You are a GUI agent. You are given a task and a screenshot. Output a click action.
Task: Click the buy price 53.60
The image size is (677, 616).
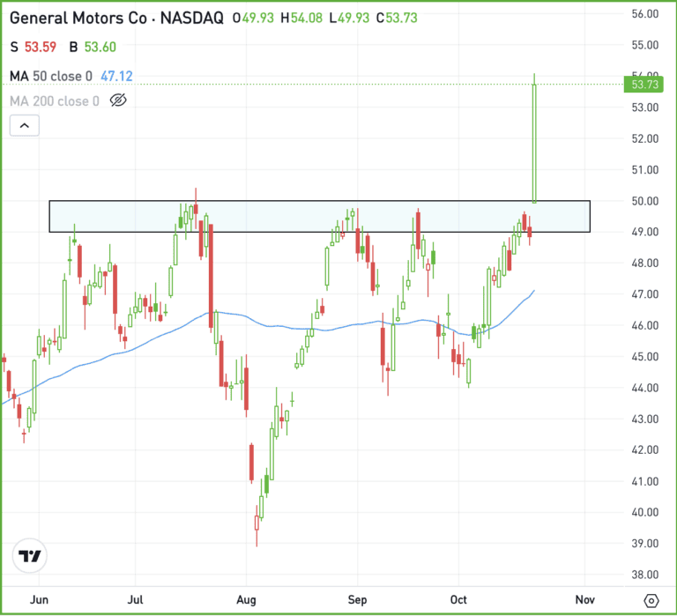(100, 47)
